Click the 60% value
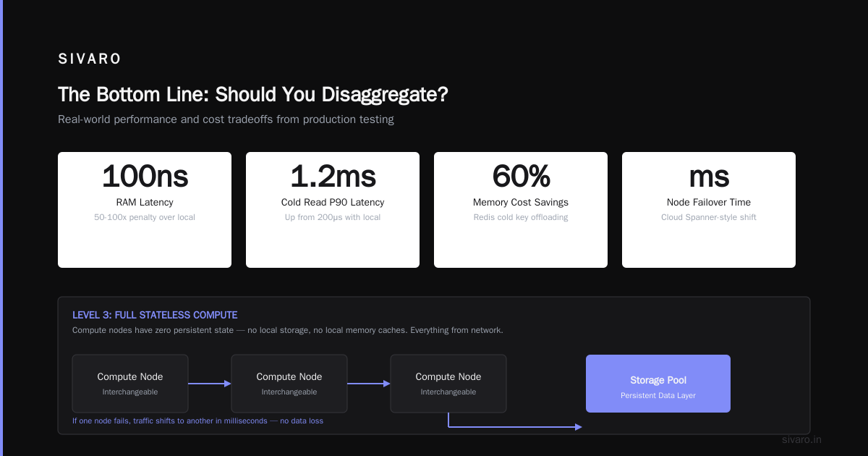 (x=521, y=176)
